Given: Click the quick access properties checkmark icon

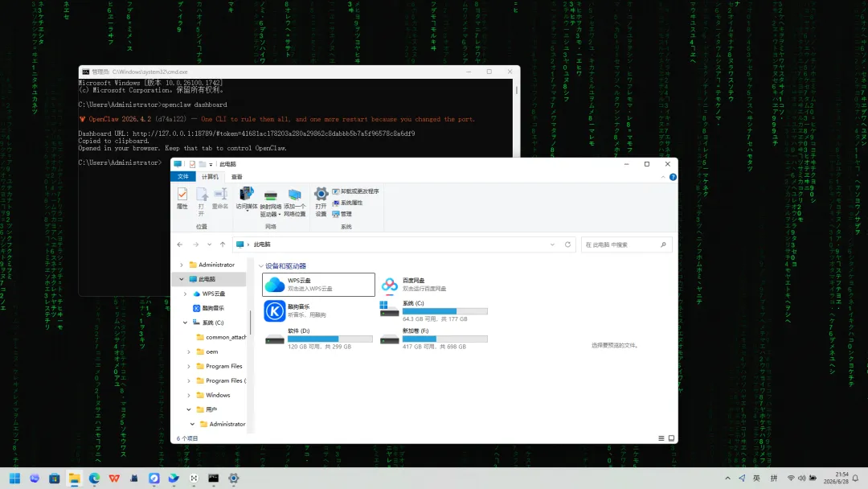Looking at the screenshot, I should 192,164.
